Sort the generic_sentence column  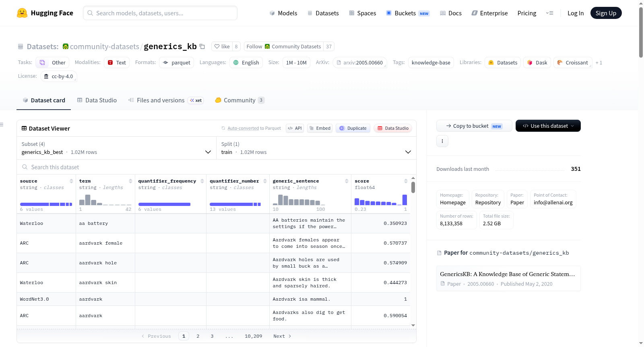(347, 181)
